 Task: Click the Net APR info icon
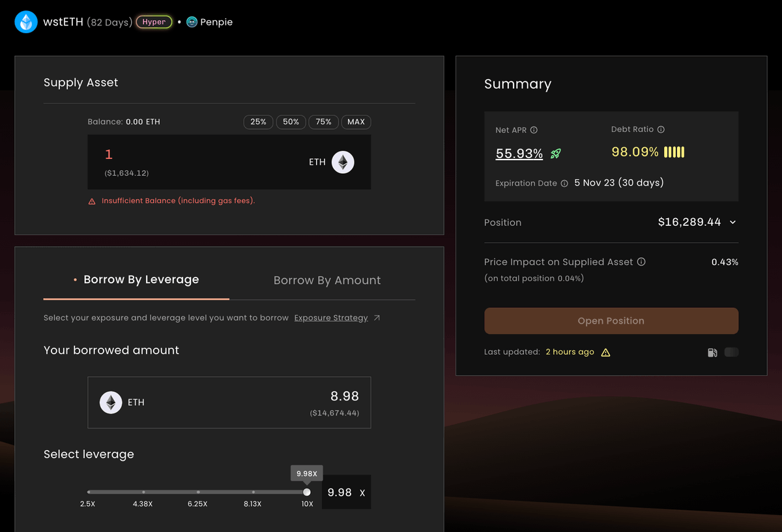coord(534,130)
